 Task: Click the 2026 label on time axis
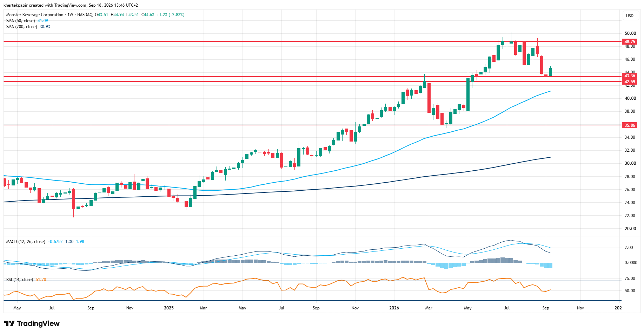tap(394, 308)
